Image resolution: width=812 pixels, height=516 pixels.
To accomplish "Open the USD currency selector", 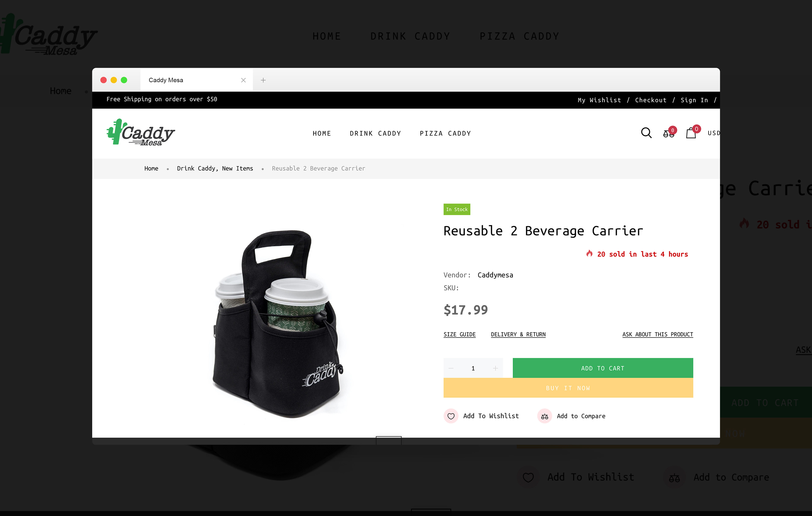I will [713, 133].
